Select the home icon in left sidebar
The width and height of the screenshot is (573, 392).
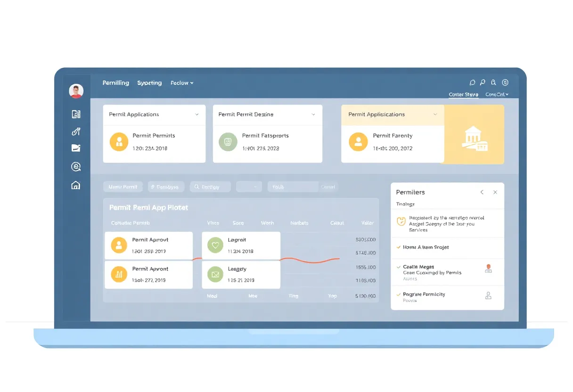(x=76, y=185)
